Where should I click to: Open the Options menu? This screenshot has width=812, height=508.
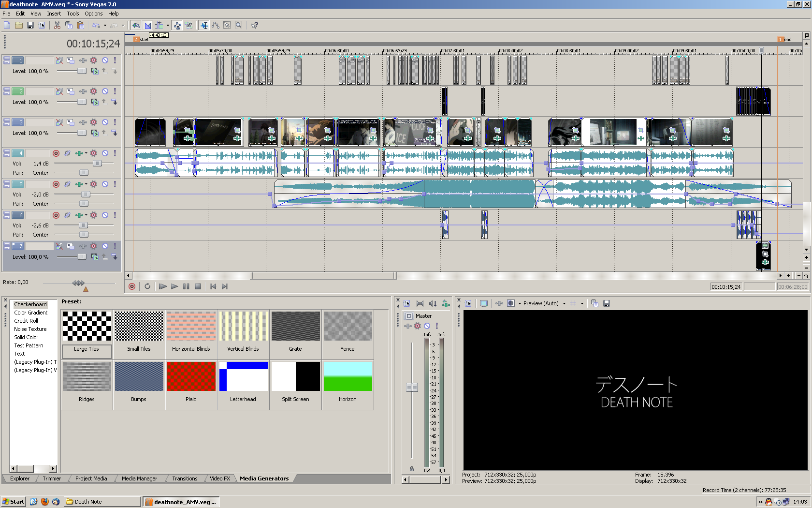click(93, 14)
